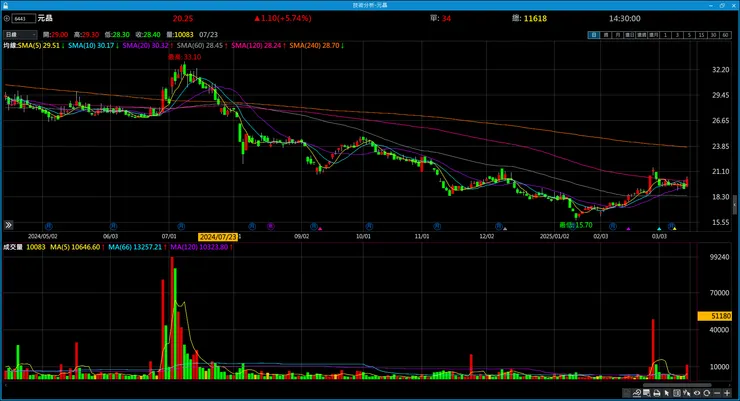Click the stock code input field 6443

tap(24, 18)
